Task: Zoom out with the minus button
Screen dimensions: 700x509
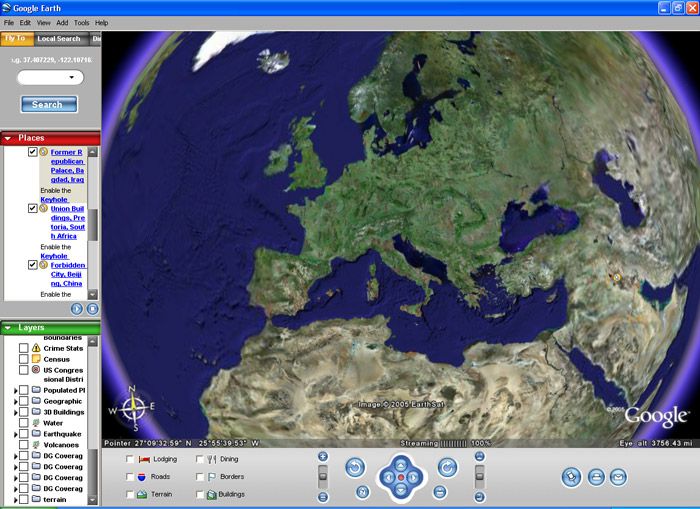Action: pyautogui.click(x=323, y=497)
